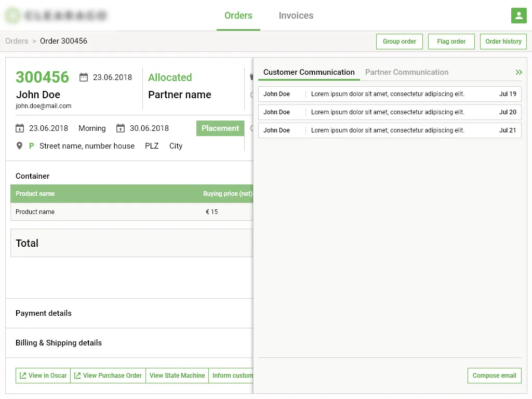
Task: Click the green P address marker
Action: pos(32,146)
